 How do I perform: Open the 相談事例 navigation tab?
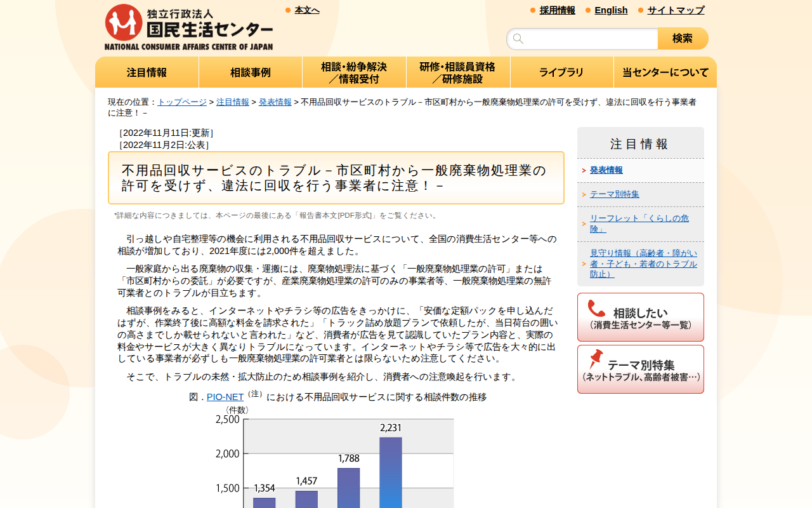[250, 72]
